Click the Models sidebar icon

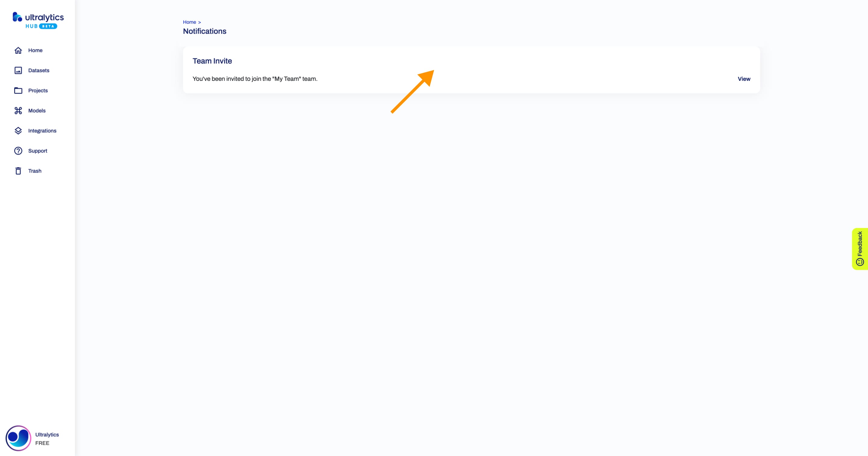(18, 110)
